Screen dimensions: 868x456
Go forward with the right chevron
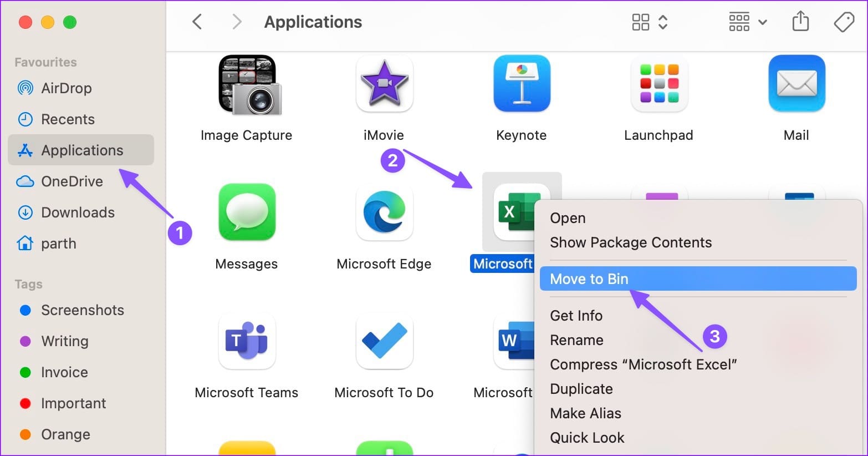pyautogui.click(x=237, y=22)
